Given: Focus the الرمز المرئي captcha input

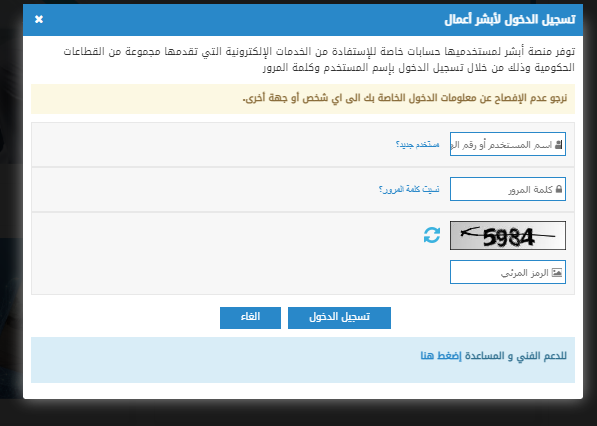Looking at the screenshot, I should pos(508,272).
